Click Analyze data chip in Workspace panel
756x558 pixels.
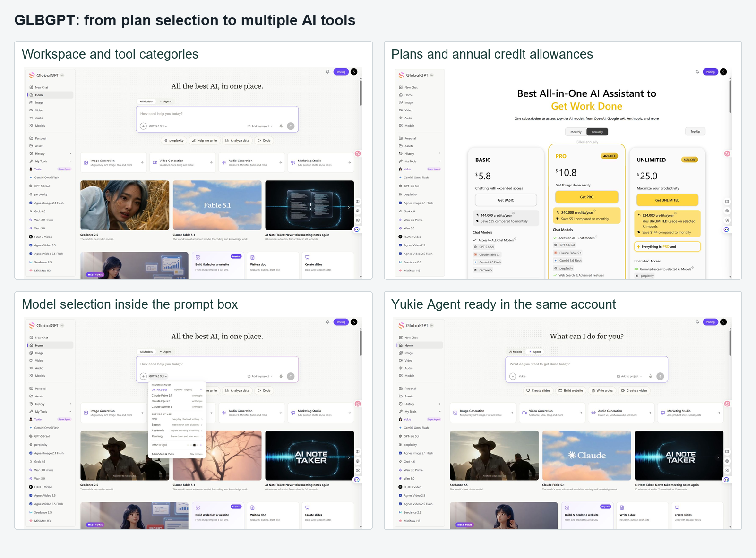click(x=237, y=140)
